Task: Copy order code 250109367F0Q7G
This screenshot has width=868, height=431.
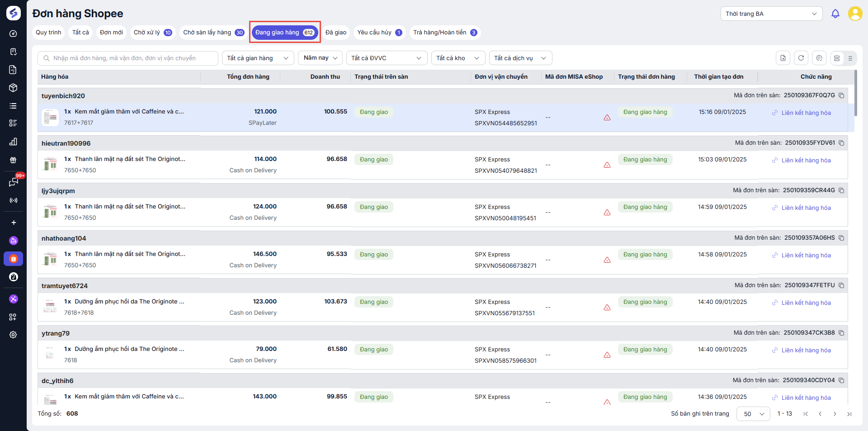Action: pos(841,95)
